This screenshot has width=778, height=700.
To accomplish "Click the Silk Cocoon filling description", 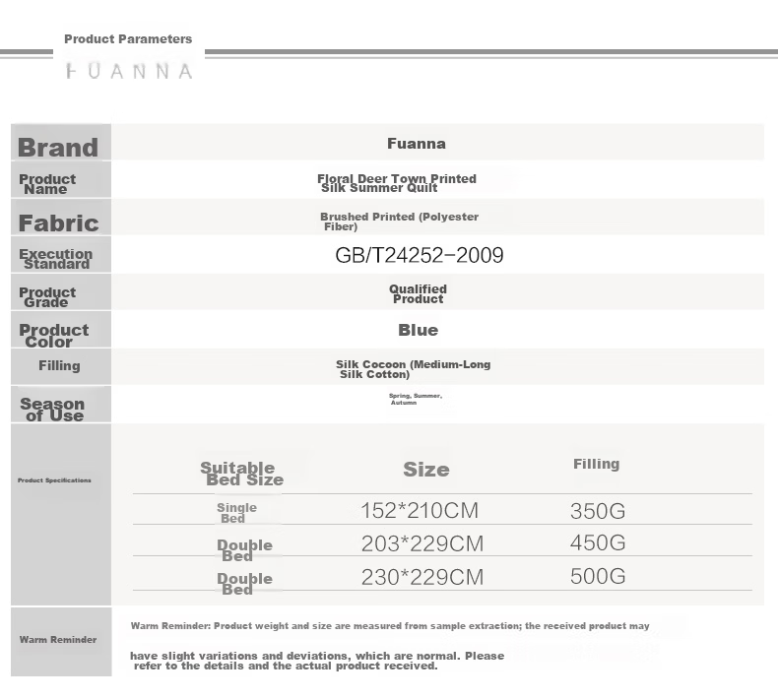I will (x=413, y=369).
